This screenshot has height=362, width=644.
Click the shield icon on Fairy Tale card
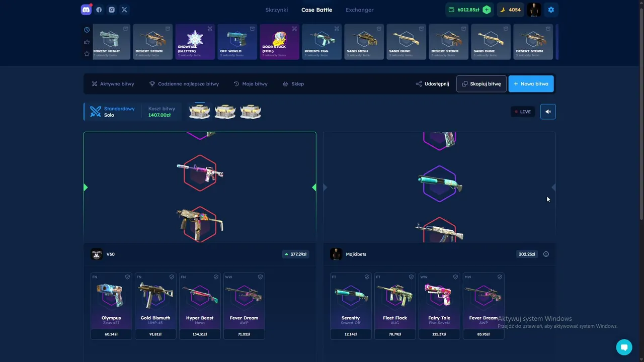click(455, 277)
